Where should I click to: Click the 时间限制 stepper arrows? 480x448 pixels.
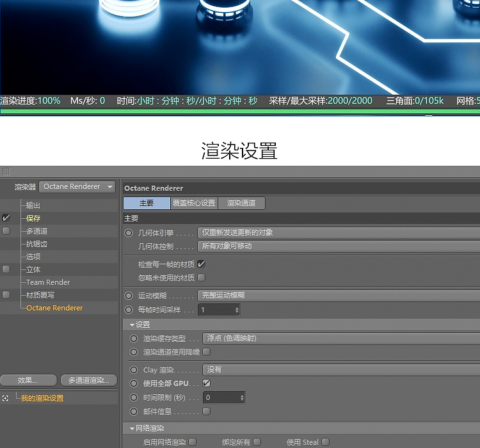coord(242,397)
